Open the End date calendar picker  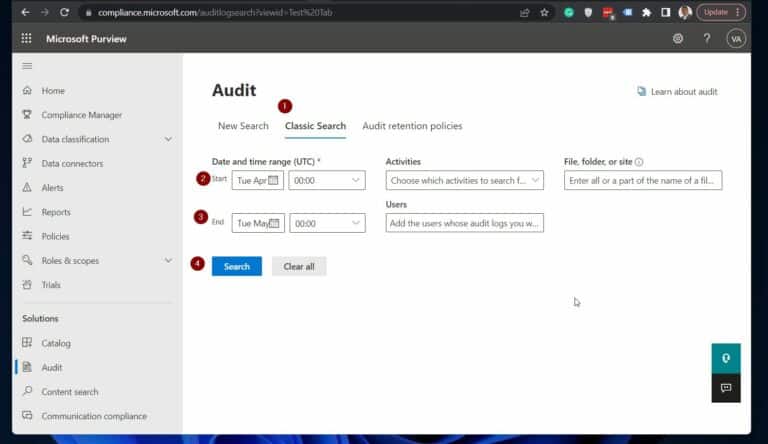pyautogui.click(x=274, y=223)
